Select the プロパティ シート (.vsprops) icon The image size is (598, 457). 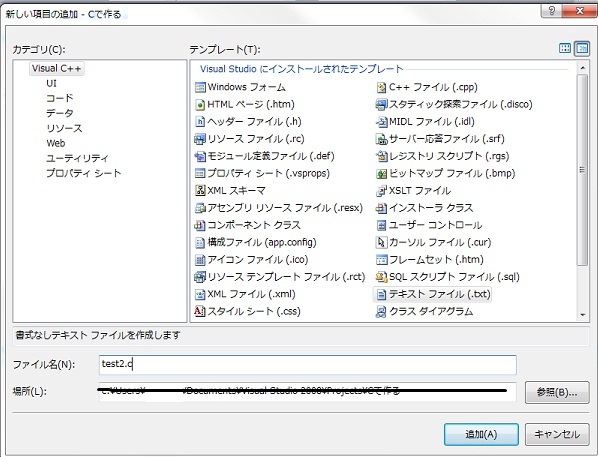click(x=200, y=173)
